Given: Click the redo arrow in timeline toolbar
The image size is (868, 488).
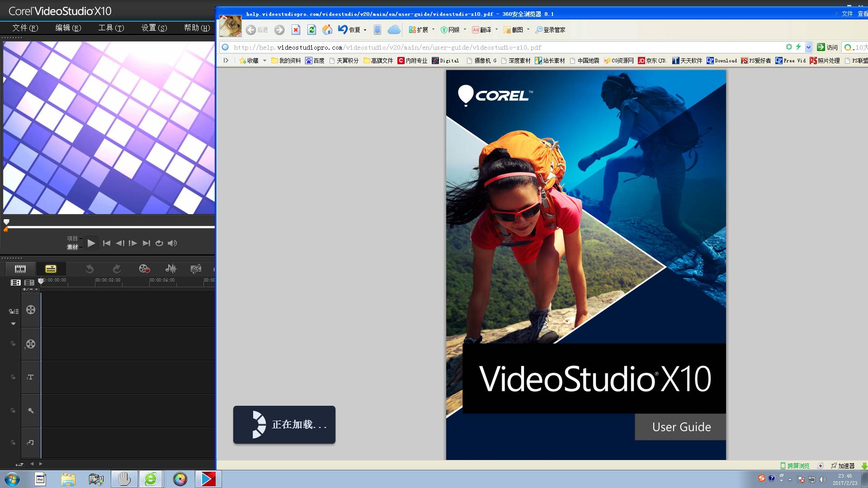Looking at the screenshot, I should 117,269.
